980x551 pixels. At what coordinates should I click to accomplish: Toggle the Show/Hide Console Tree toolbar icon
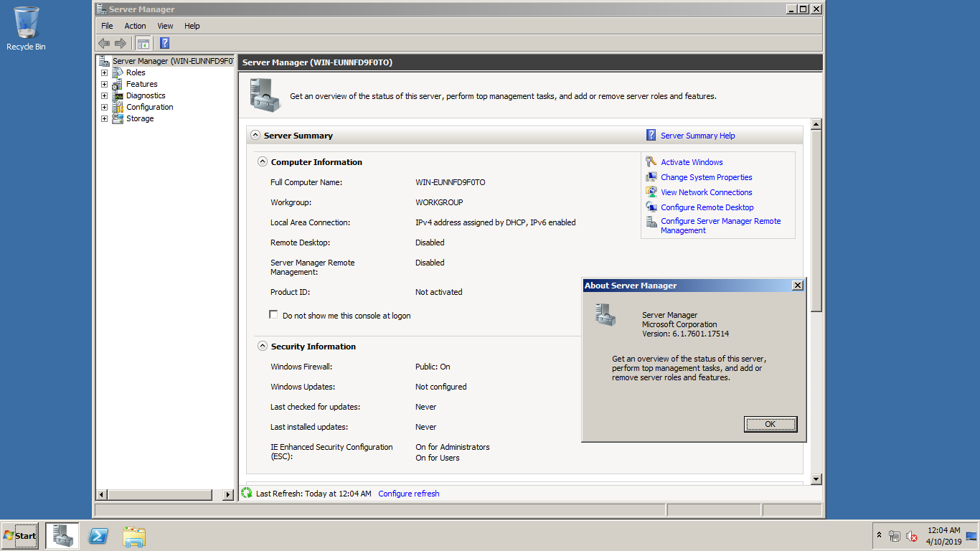(x=143, y=43)
